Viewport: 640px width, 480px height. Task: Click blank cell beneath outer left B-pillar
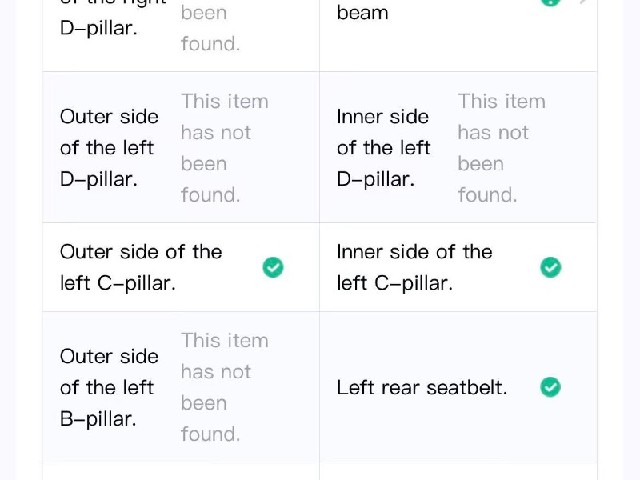181,471
